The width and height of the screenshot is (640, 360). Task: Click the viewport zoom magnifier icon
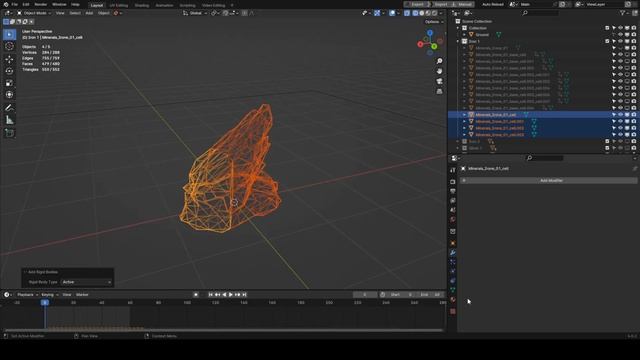pos(439,61)
